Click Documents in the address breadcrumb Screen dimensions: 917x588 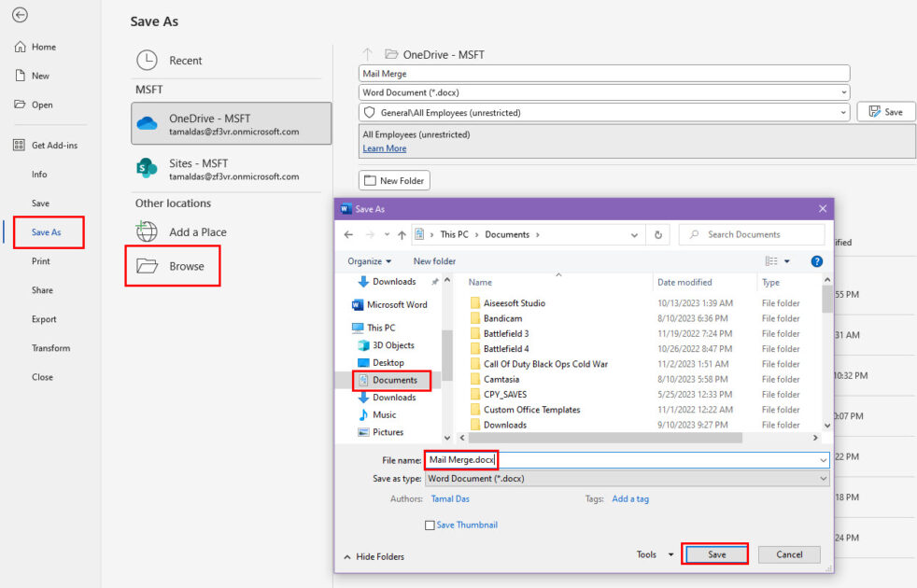[507, 234]
